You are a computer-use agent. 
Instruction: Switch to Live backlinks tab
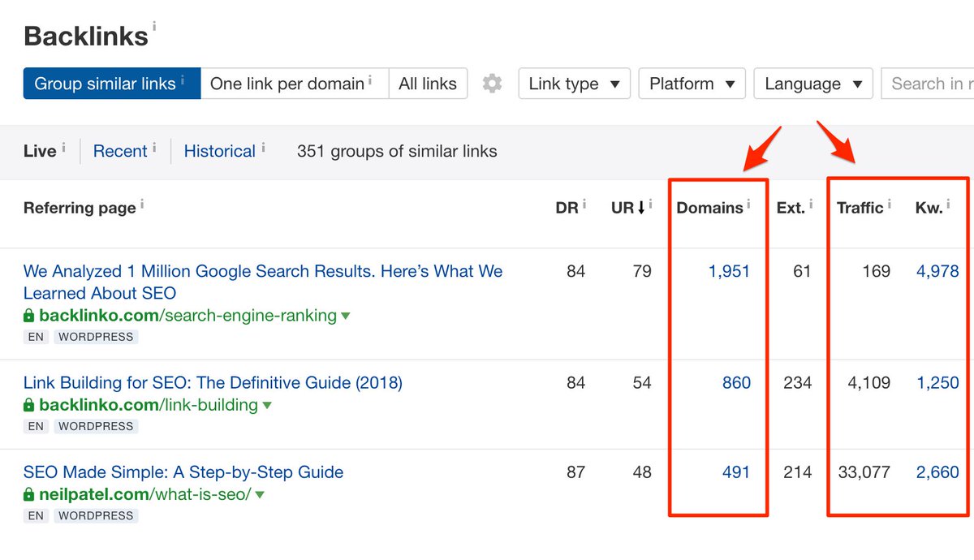coord(40,151)
